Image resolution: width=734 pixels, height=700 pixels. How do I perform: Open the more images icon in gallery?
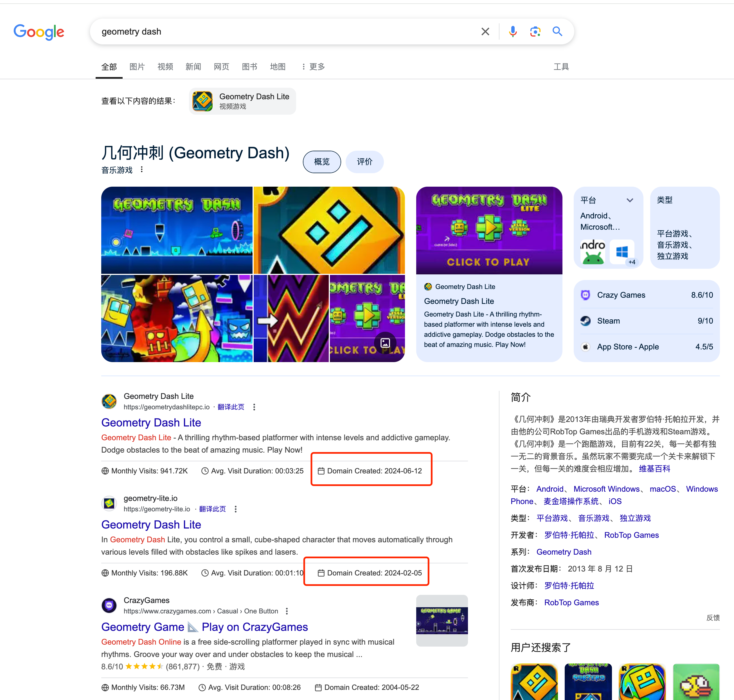click(x=385, y=342)
